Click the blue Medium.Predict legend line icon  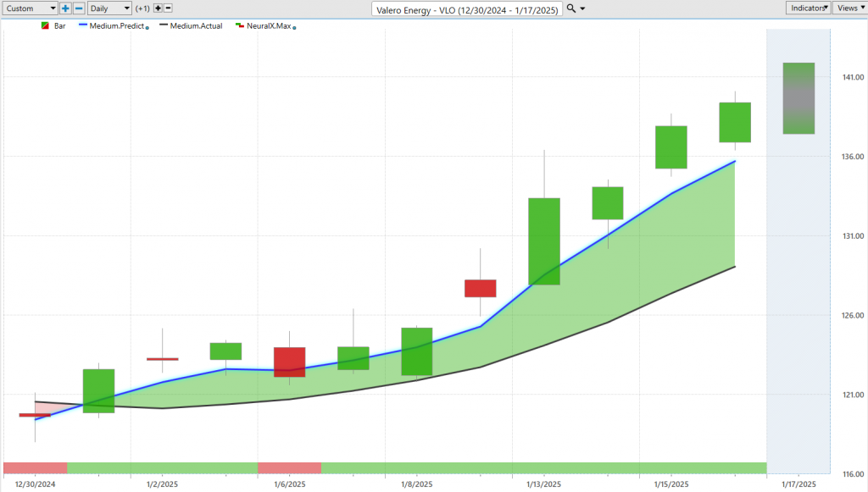pyautogui.click(x=84, y=26)
